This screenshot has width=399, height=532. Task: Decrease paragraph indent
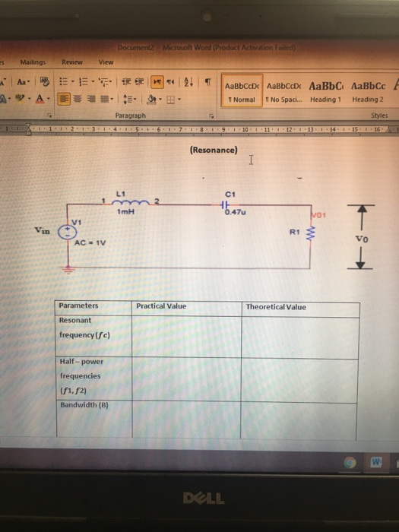click(x=126, y=82)
